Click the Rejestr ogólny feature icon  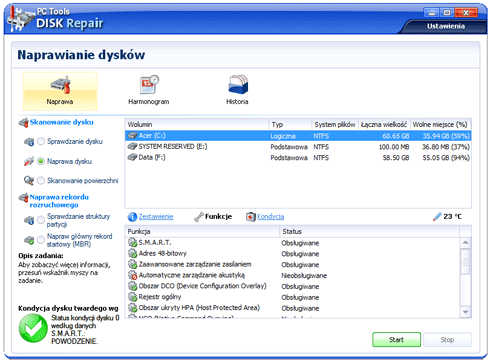point(133,297)
